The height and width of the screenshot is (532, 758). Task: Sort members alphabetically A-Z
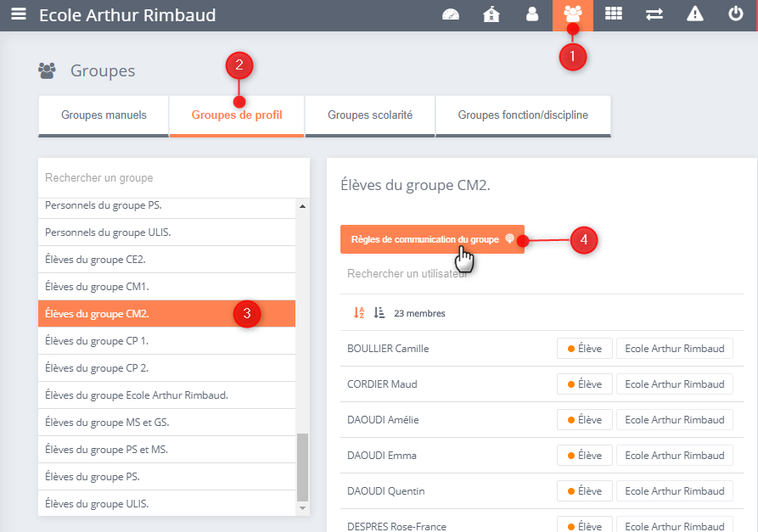(359, 313)
